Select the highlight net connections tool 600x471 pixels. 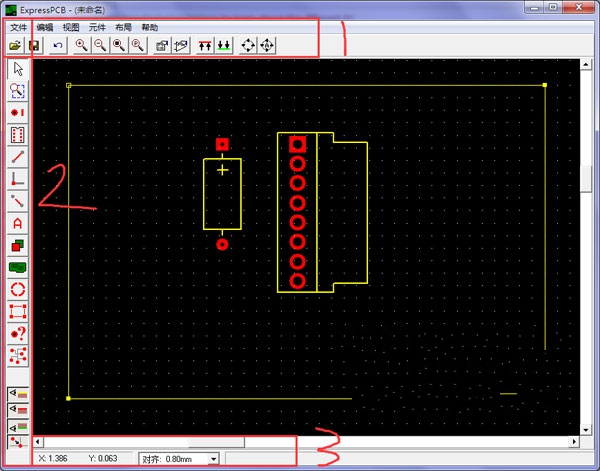point(18,356)
